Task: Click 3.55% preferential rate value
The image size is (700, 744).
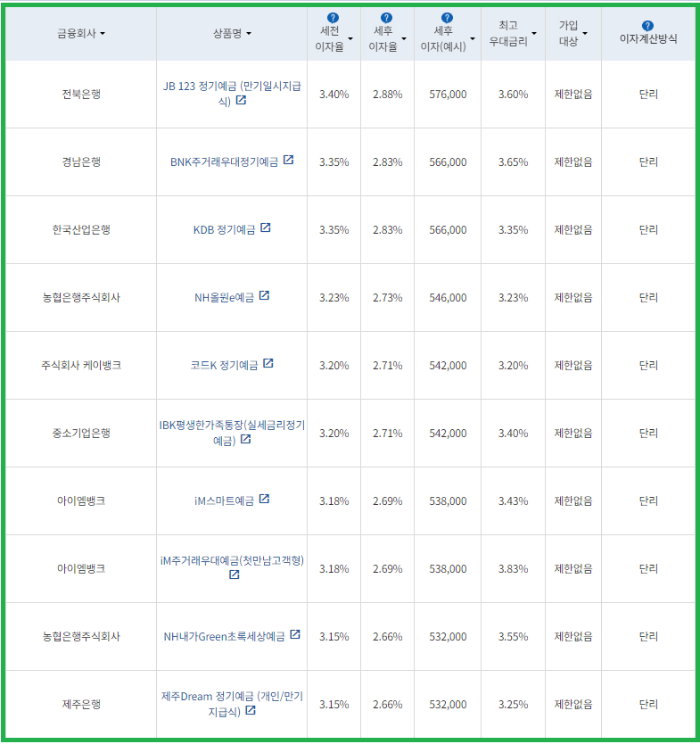Action: tap(513, 636)
